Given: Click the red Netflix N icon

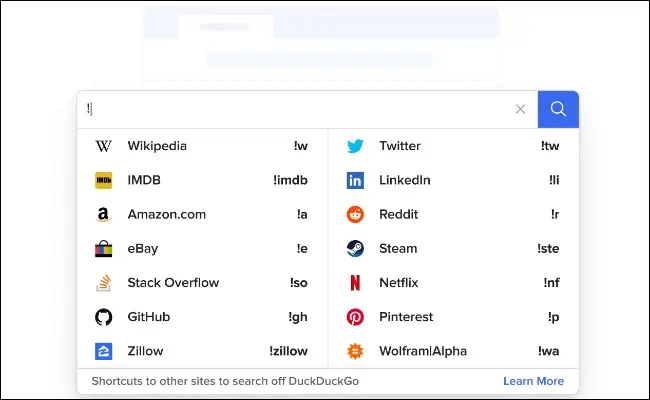Looking at the screenshot, I should pos(355,283).
